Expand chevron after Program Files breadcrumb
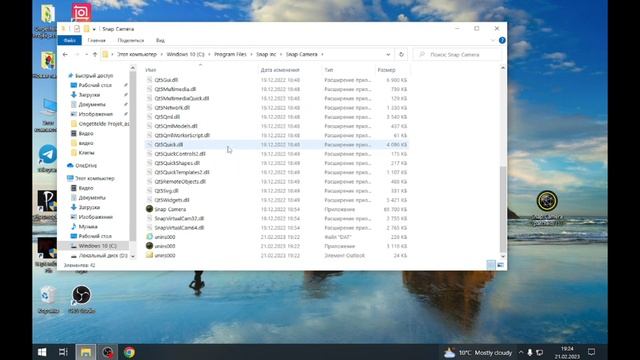This screenshot has width=640, height=360. [252, 54]
